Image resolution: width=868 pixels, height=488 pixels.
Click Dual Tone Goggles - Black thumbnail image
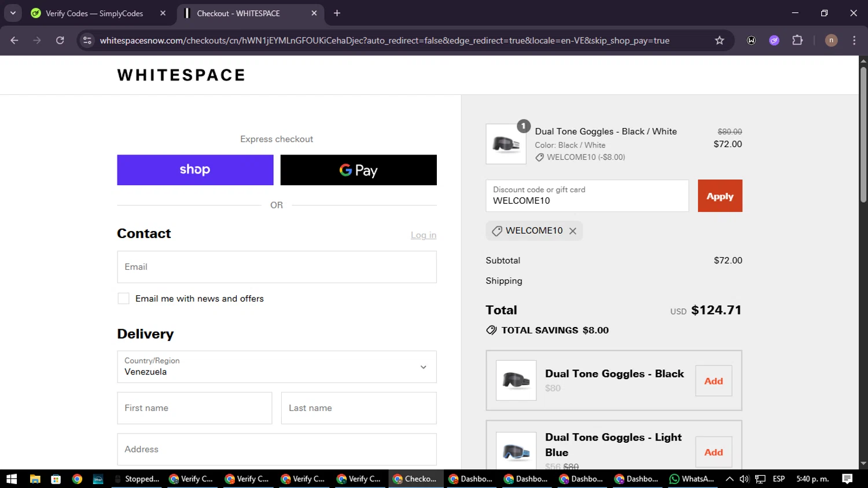[x=516, y=380]
